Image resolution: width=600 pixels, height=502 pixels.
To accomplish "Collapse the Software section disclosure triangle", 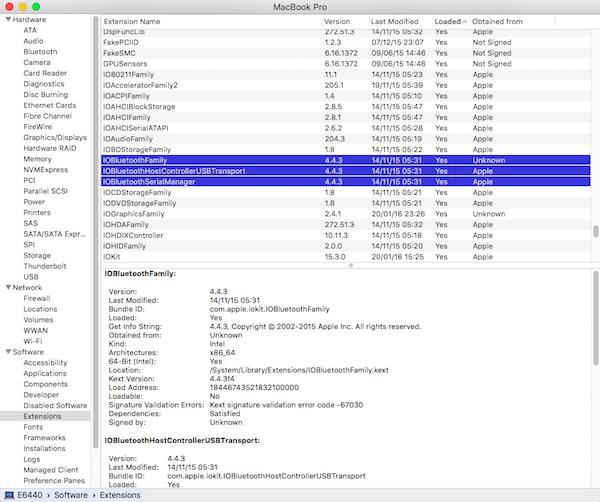I will point(6,352).
